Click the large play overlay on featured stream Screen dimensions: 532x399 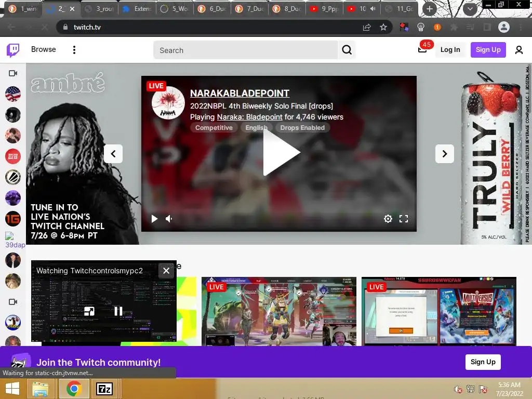(x=281, y=153)
